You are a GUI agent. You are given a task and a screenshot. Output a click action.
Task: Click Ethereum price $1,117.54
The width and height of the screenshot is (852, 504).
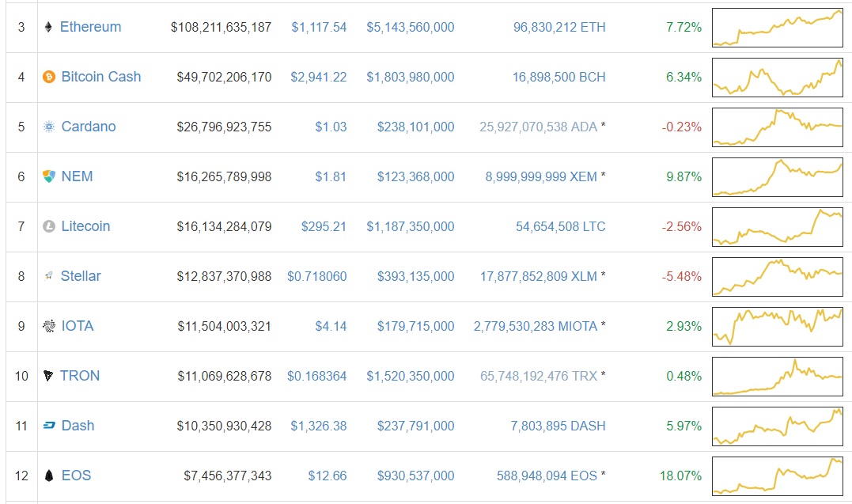click(x=319, y=27)
